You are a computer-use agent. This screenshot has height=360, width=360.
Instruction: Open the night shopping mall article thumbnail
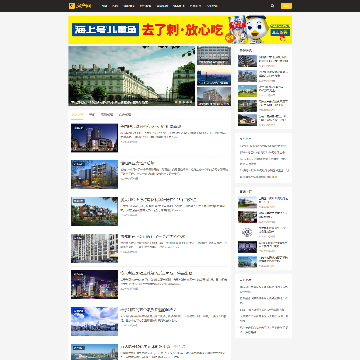click(94, 138)
